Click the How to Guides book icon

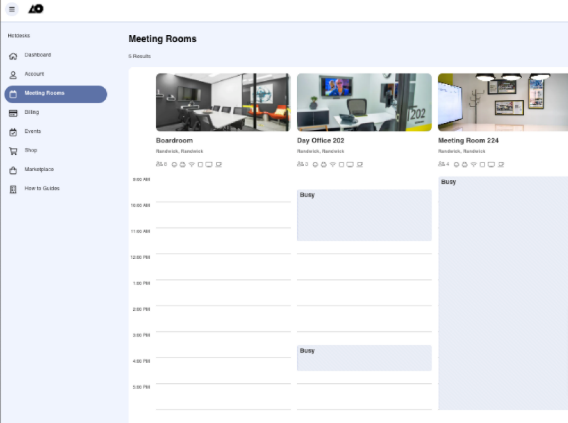point(13,189)
